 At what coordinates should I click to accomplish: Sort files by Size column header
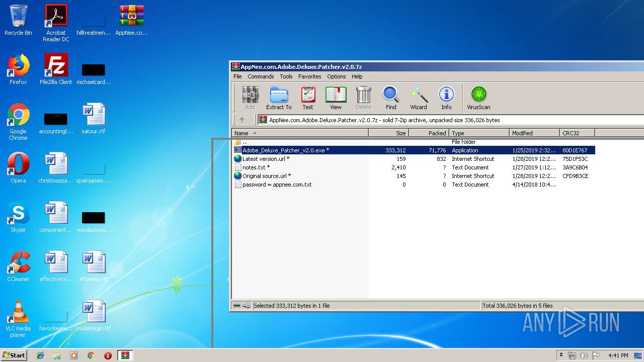pyautogui.click(x=388, y=133)
